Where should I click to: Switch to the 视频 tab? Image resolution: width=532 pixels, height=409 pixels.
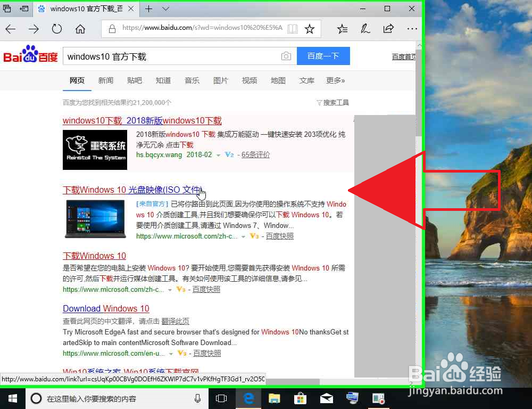[250, 80]
